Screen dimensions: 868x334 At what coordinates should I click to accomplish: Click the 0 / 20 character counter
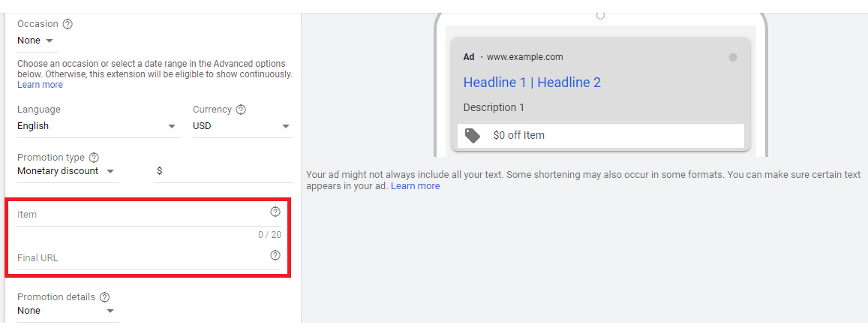click(269, 235)
